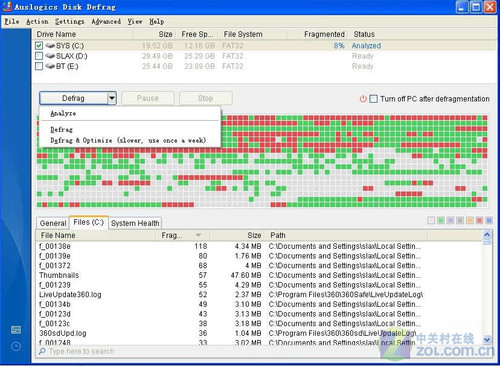
Task: Click the orange legend square
Action: point(470,220)
